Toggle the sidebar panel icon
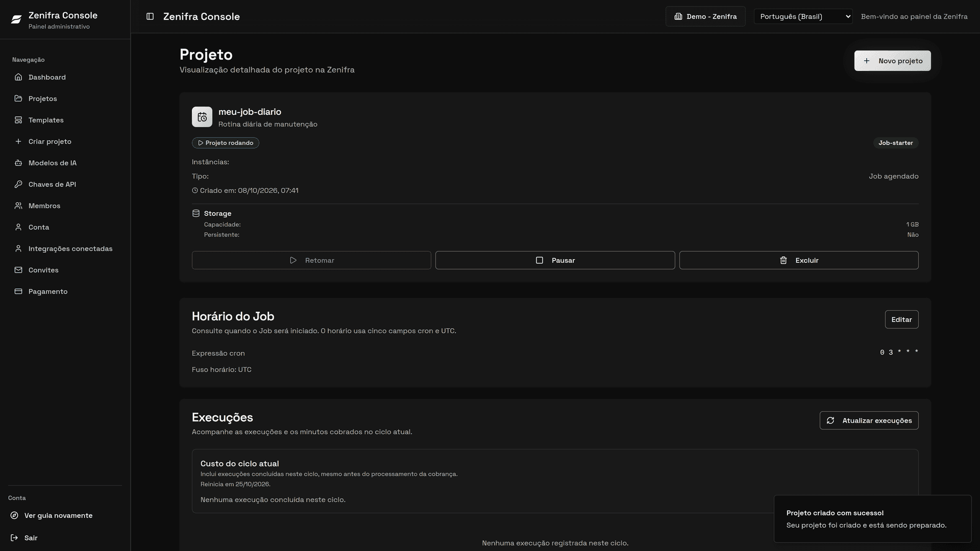Image resolution: width=980 pixels, height=551 pixels. tap(150, 16)
